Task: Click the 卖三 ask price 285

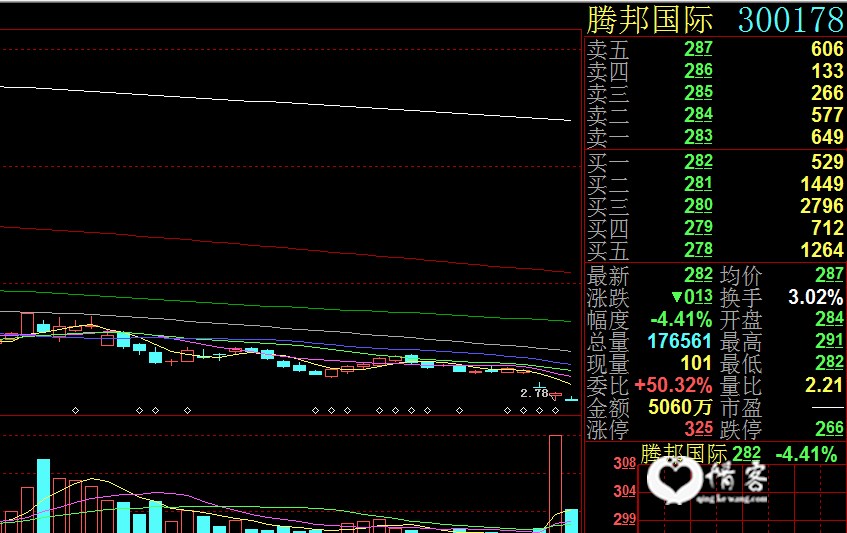Action: pyautogui.click(x=698, y=93)
